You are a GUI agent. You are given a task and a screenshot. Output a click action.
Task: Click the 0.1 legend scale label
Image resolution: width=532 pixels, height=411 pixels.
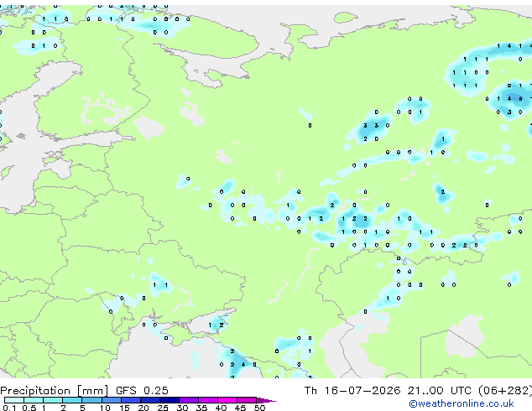point(9,408)
